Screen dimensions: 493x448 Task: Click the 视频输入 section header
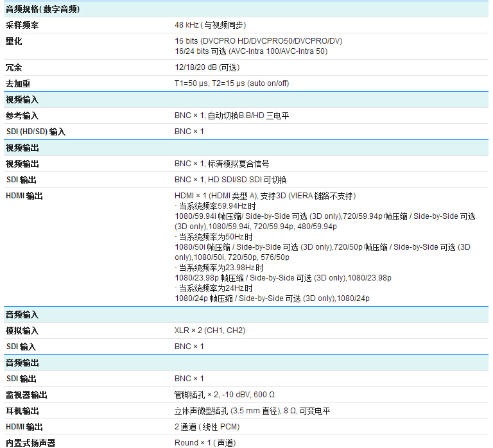pyautogui.click(x=22, y=99)
